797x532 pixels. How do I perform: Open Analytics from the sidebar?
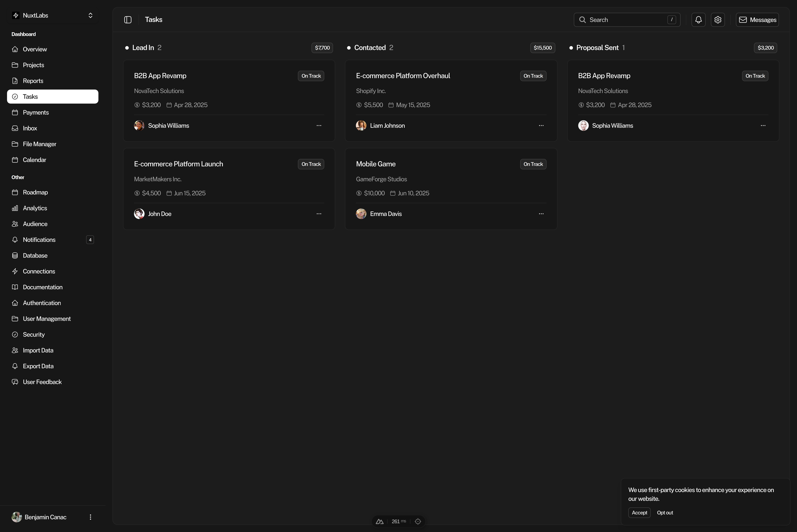click(x=35, y=208)
